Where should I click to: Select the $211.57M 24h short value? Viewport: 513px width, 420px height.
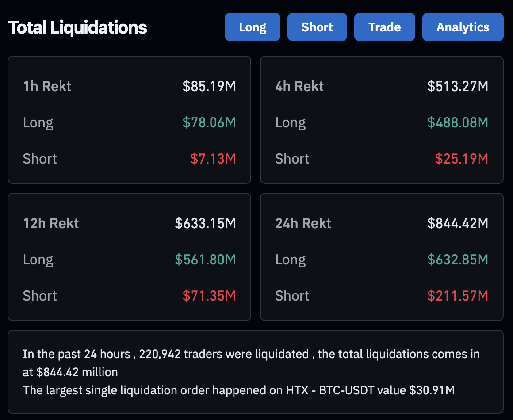(458, 296)
